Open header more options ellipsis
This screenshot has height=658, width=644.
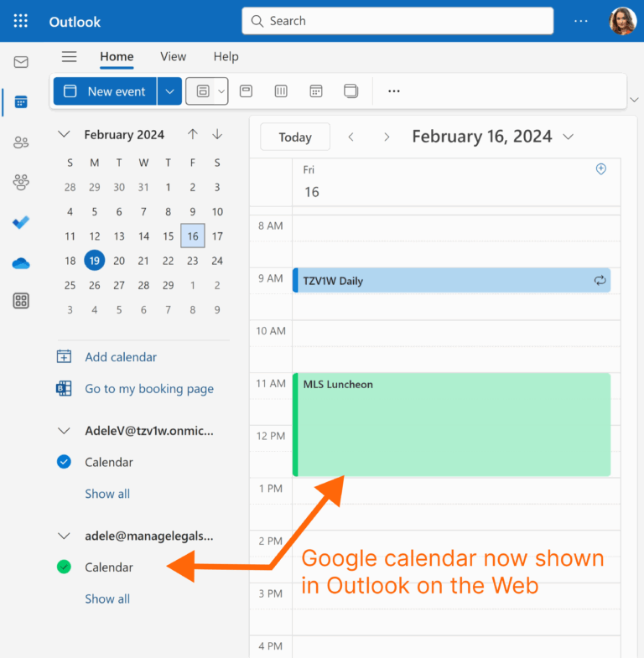pos(580,21)
